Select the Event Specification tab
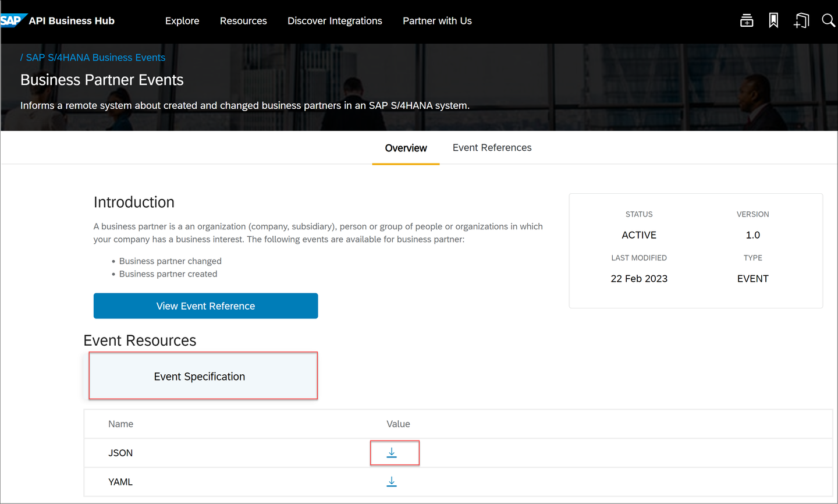This screenshot has width=838, height=504. click(x=203, y=376)
